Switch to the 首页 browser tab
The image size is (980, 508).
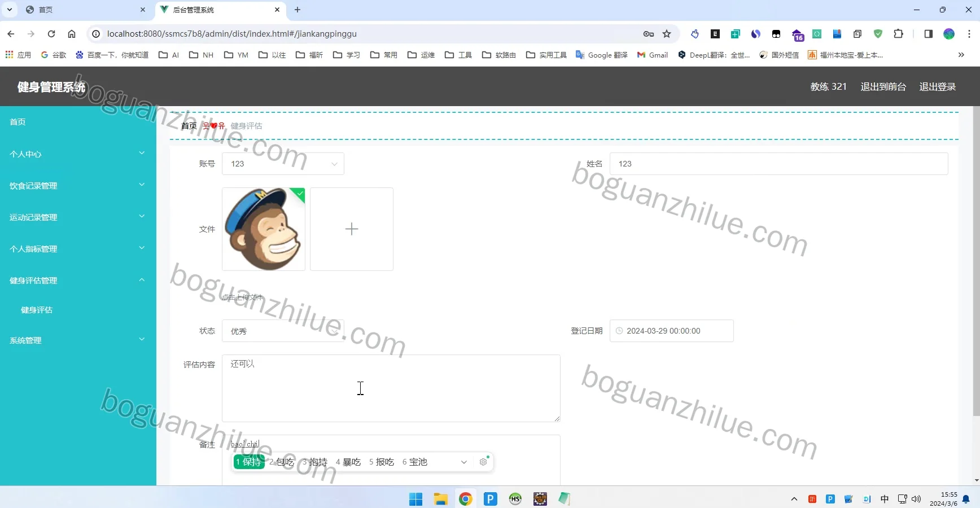[x=86, y=10]
